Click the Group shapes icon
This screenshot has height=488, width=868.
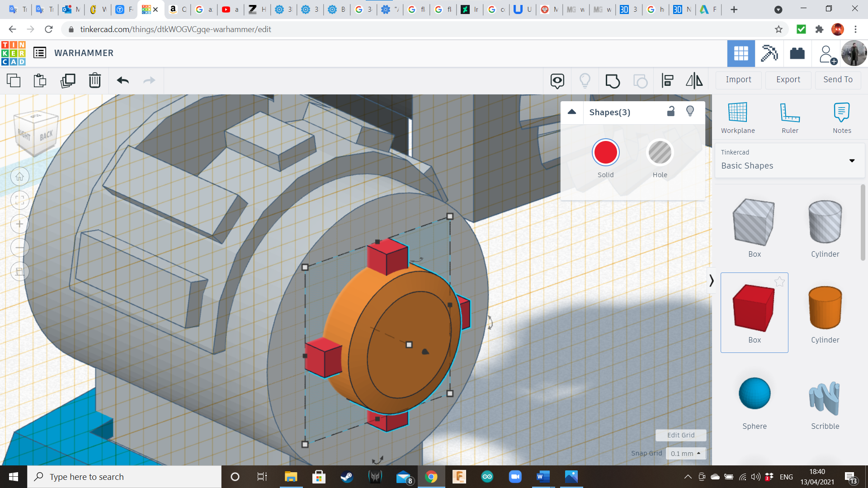coord(613,81)
